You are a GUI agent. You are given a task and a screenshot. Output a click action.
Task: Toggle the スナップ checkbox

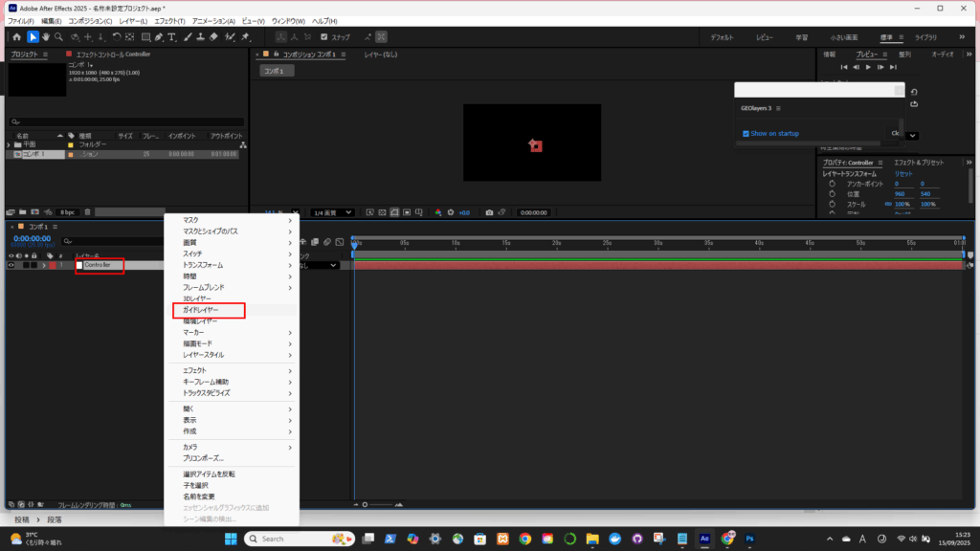[x=323, y=37]
